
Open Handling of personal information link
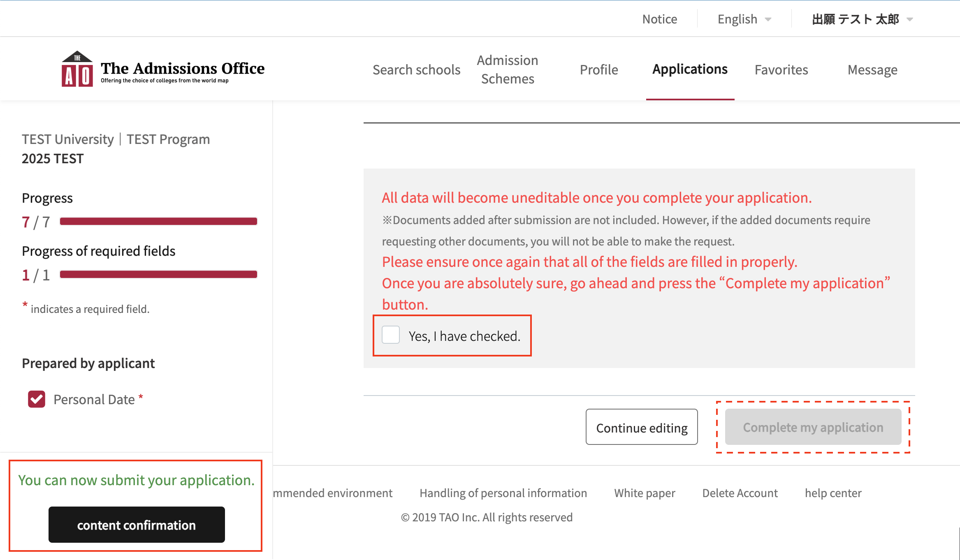(503, 493)
